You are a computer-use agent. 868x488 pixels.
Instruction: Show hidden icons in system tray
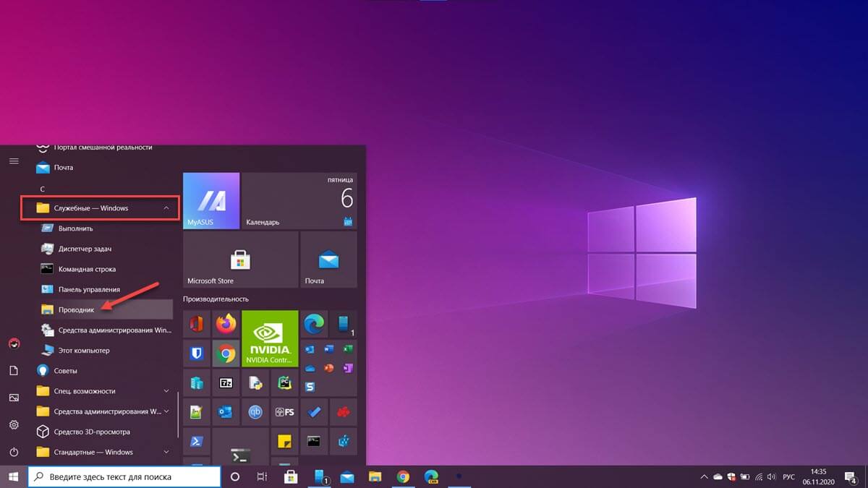[x=705, y=477]
